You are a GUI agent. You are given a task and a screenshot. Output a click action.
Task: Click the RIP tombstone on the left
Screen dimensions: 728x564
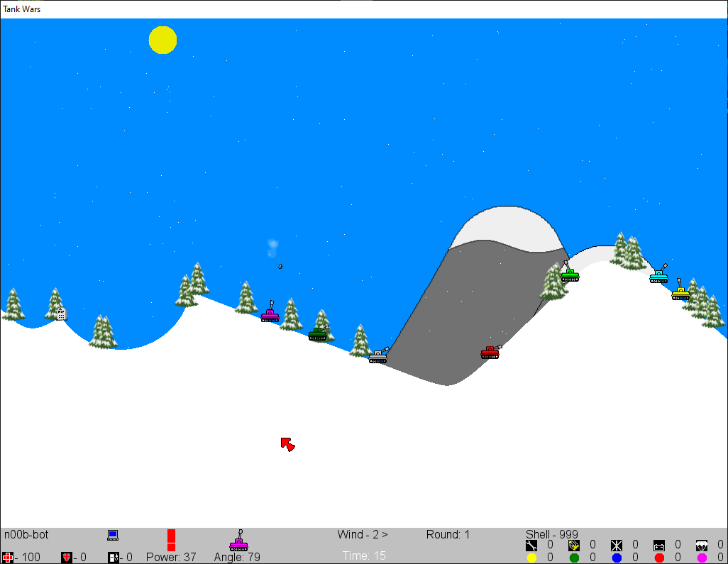61,314
